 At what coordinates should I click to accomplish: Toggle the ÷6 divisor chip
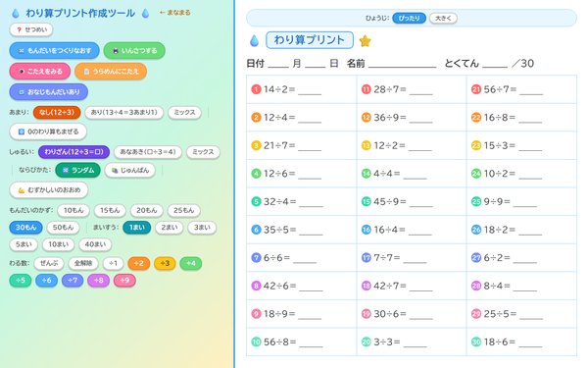pos(46,280)
